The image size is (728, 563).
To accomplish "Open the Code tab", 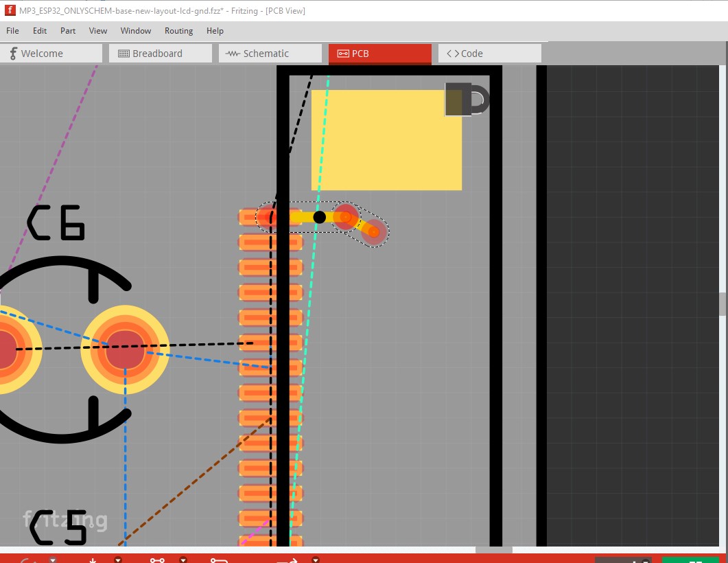I will click(x=489, y=54).
